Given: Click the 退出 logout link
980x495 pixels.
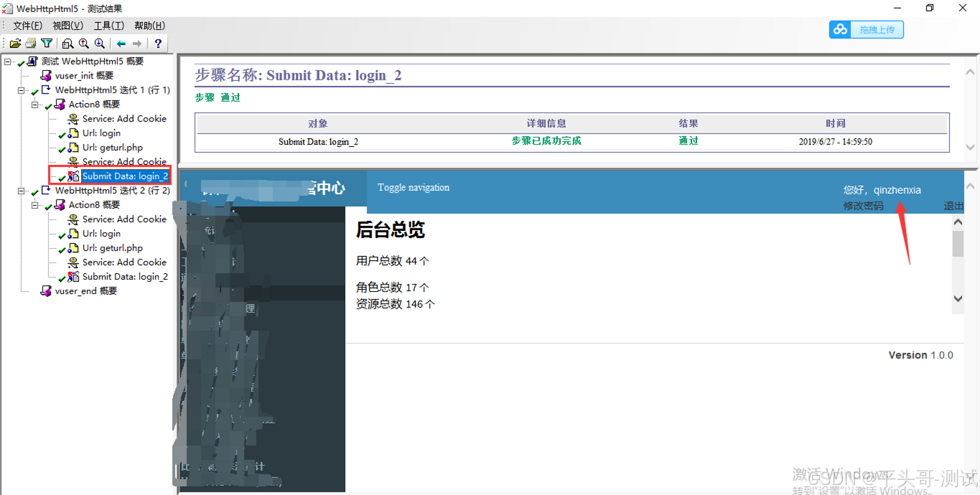Looking at the screenshot, I should coord(953,206).
